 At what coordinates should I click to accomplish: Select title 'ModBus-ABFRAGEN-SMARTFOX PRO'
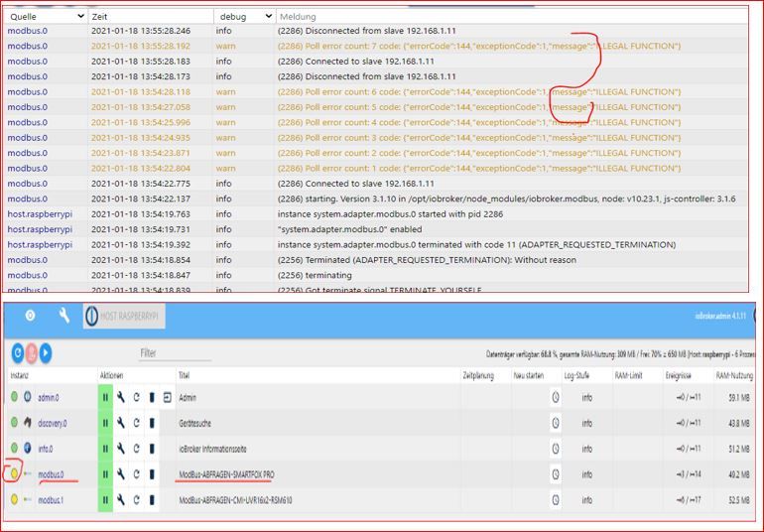pos(226,474)
